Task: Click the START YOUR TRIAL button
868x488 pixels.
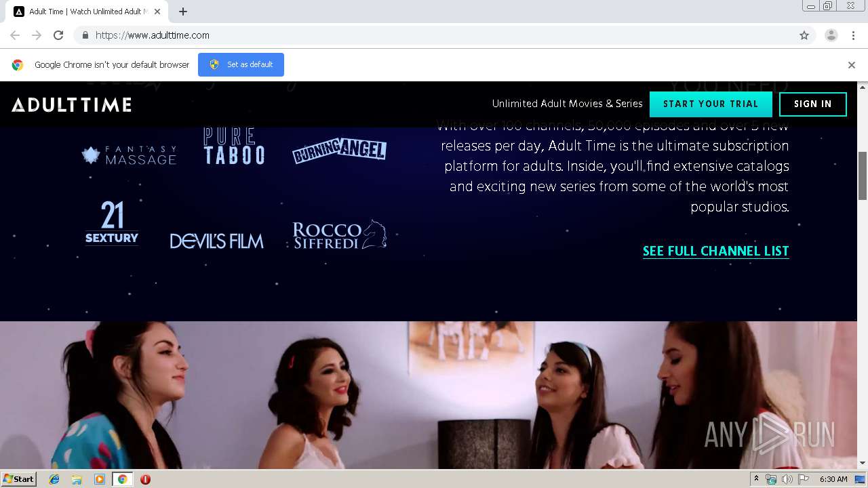Action: [711, 104]
